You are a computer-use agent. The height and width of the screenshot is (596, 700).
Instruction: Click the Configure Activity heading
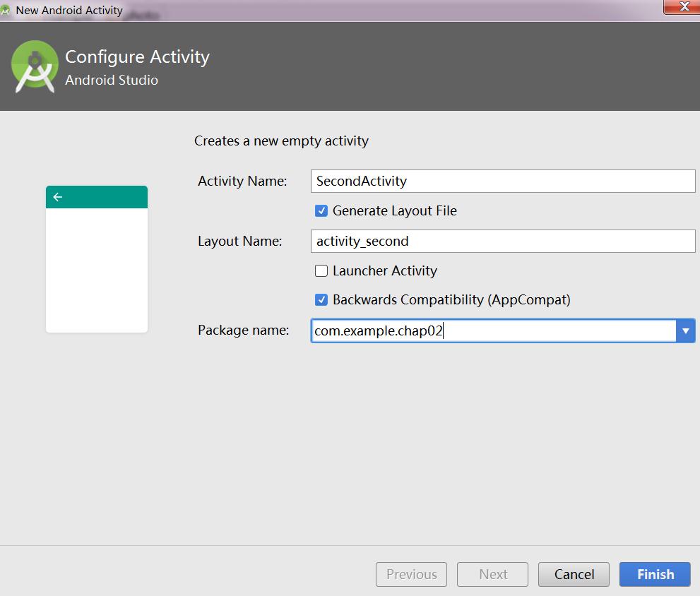click(137, 56)
